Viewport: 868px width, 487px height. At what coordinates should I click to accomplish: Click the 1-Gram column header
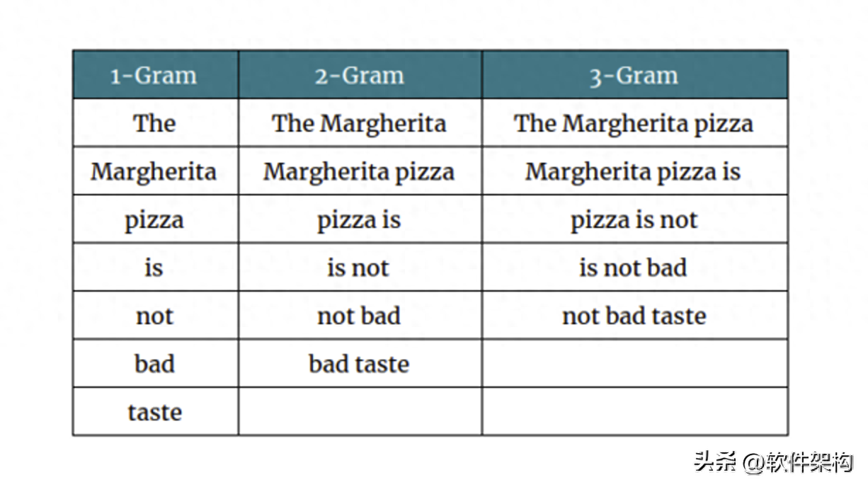(x=155, y=74)
